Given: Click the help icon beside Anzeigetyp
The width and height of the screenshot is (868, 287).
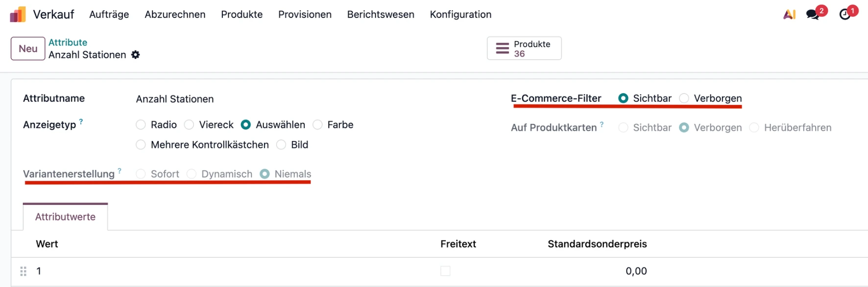Looking at the screenshot, I should click(81, 120).
